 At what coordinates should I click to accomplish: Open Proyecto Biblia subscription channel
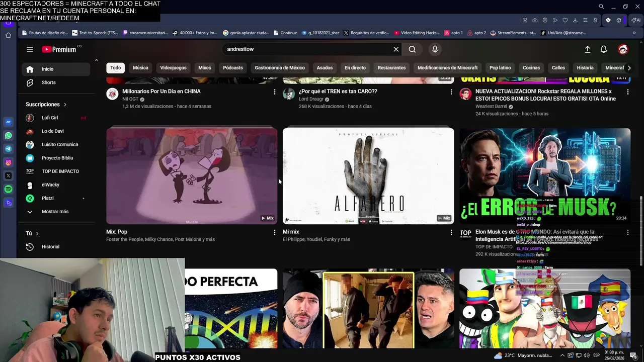click(x=56, y=158)
